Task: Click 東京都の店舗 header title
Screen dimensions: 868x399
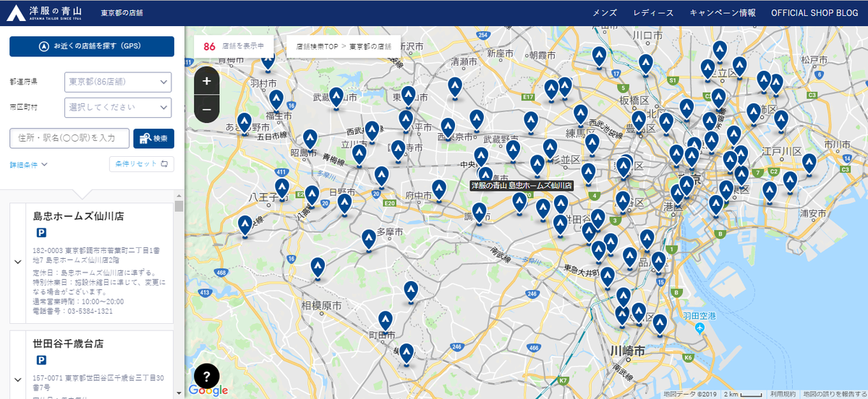Action: point(122,13)
